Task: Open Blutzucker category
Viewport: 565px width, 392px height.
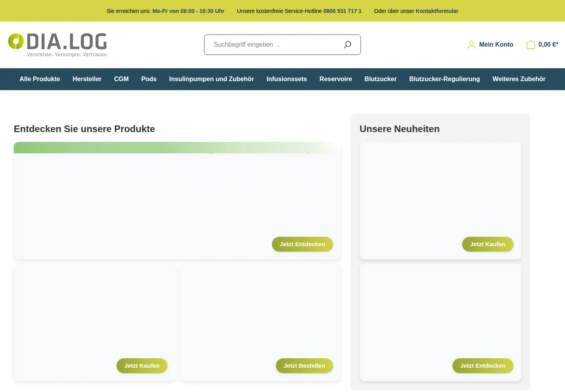Action: click(x=380, y=79)
